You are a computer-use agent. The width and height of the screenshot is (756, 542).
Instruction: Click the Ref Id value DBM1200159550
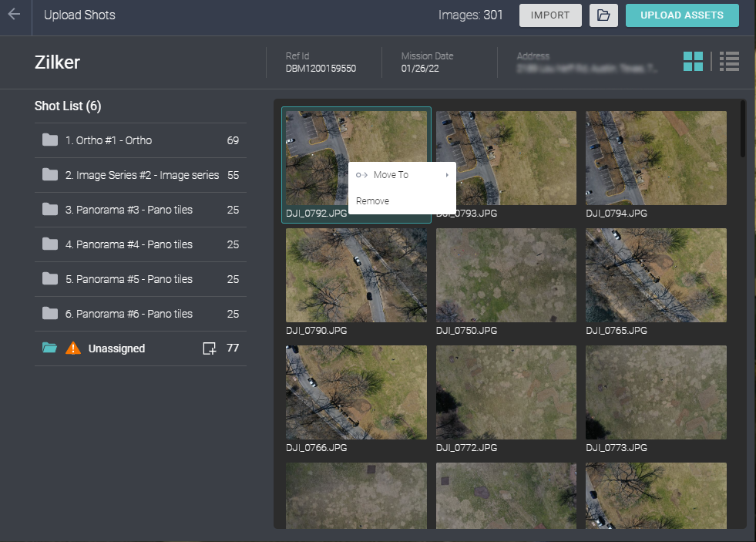(321, 69)
